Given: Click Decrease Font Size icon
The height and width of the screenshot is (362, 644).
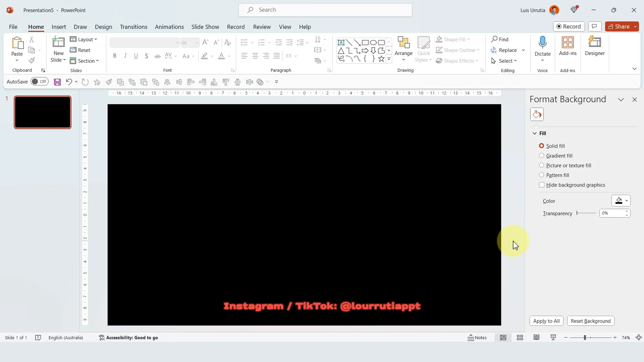Looking at the screenshot, I should pos(216,42).
